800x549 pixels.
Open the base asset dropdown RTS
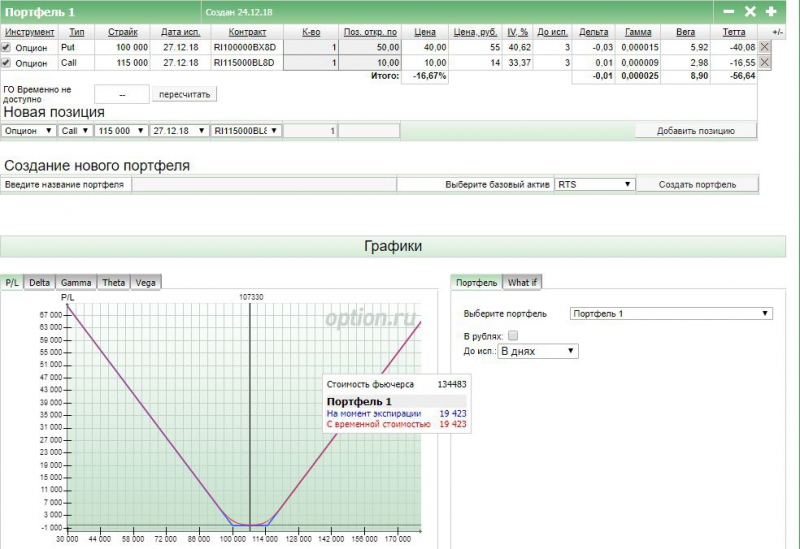tap(595, 185)
